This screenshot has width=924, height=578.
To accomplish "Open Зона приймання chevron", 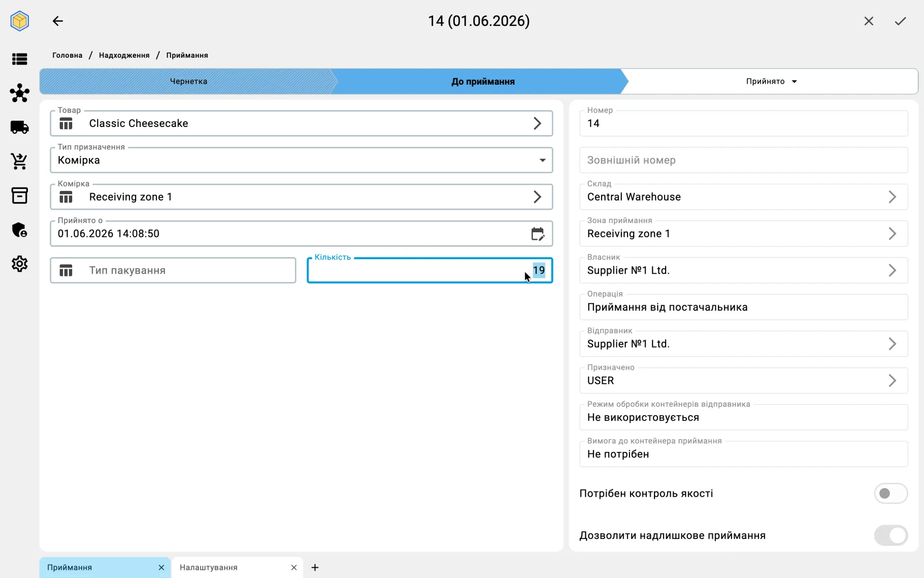I will (x=892, y=234).
